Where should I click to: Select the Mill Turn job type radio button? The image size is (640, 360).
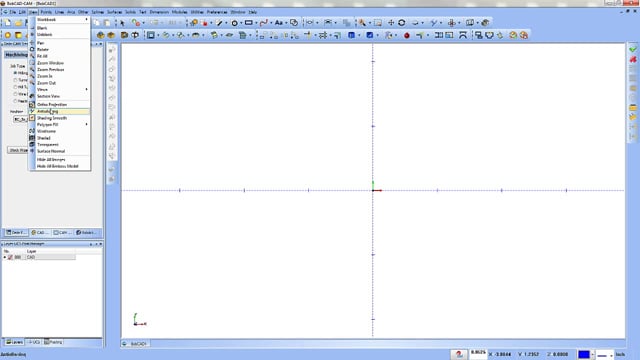(x=16, y=87)
